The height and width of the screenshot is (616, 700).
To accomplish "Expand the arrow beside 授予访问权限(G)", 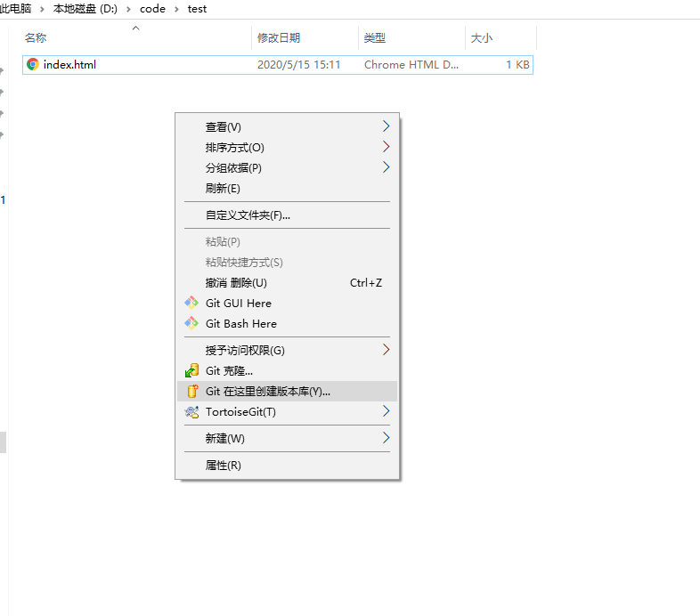I will click(387, 350).
